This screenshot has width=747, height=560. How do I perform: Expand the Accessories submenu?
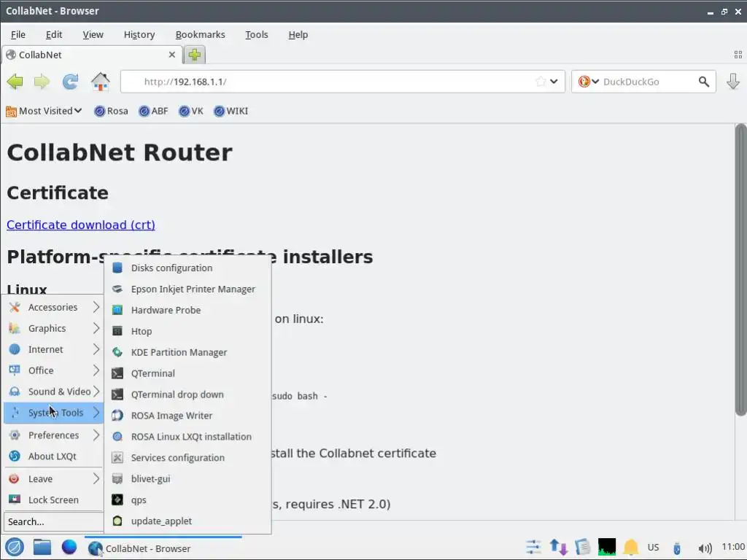(53, 307)
